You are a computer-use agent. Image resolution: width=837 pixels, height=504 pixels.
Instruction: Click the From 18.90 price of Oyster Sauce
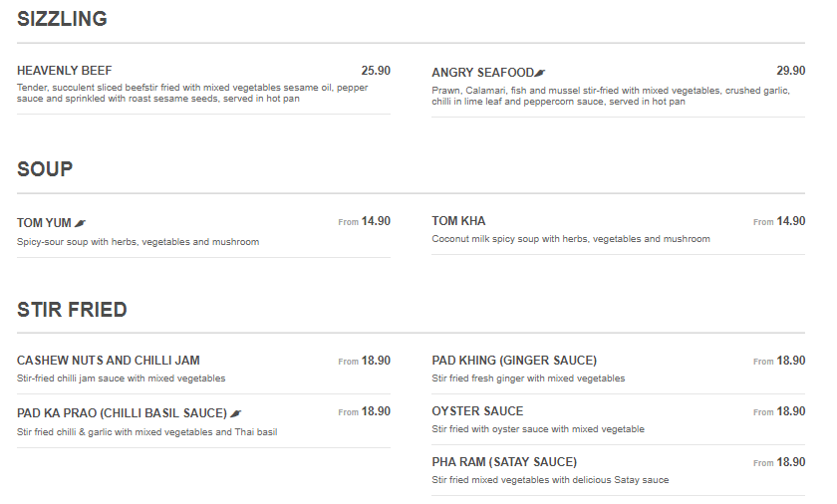pos(779,411)
